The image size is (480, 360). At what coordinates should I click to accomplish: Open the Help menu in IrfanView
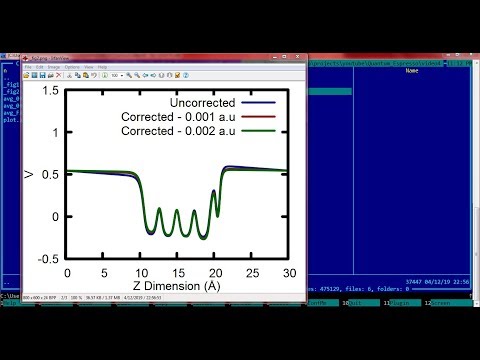[102, 67]
